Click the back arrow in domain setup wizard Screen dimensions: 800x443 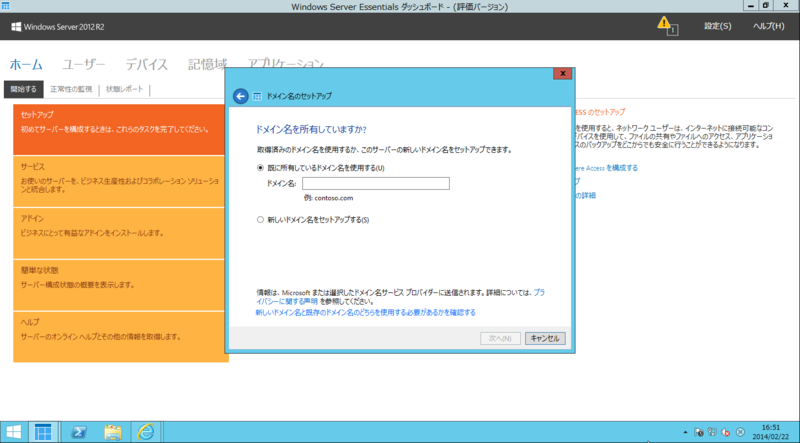click(x=240, y=96)
